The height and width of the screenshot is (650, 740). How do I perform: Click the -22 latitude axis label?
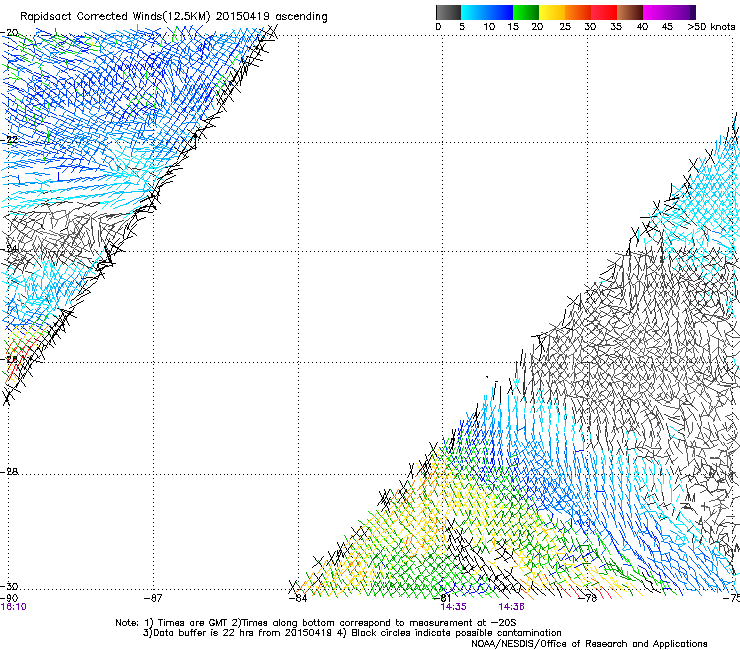[x=9, y=140]
